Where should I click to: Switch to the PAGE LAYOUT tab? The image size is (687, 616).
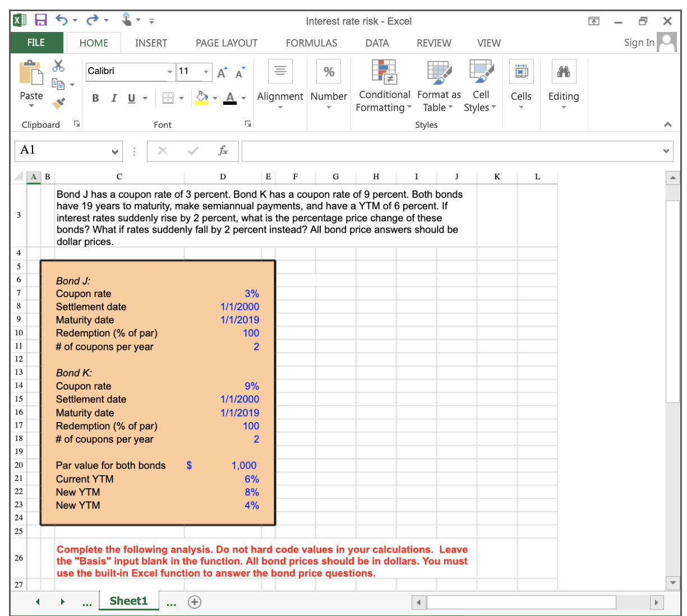[x=227, y=43]
